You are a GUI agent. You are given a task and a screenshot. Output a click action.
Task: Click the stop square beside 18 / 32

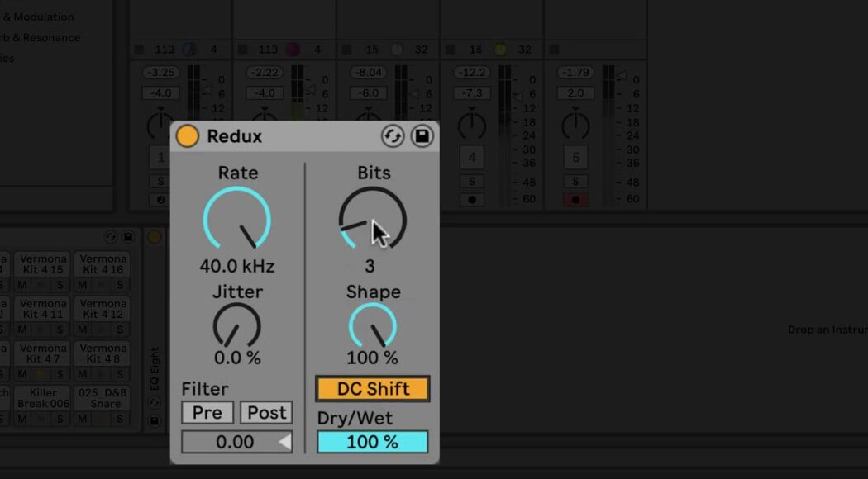tap(450, 50)
